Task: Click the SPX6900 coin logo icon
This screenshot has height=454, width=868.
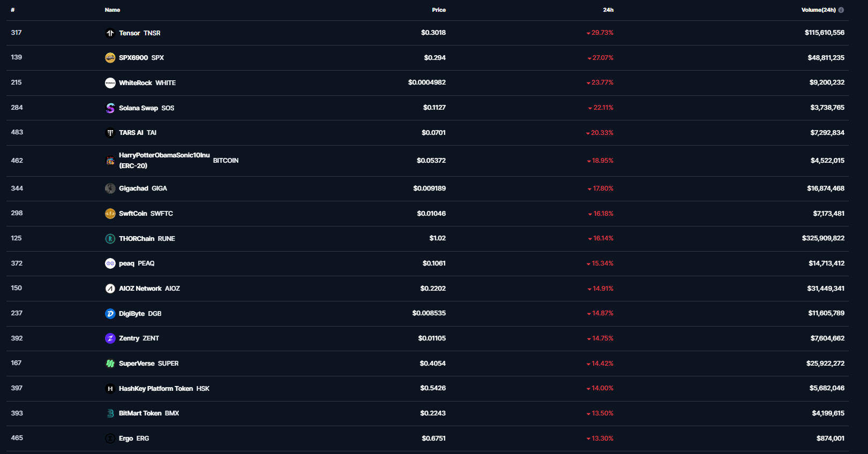Action: pyautogui.click(x=110, y=58)
